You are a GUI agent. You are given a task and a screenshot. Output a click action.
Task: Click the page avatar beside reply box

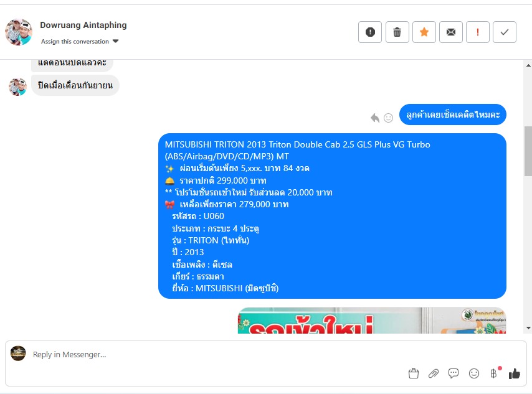click(x=18, y=354)
